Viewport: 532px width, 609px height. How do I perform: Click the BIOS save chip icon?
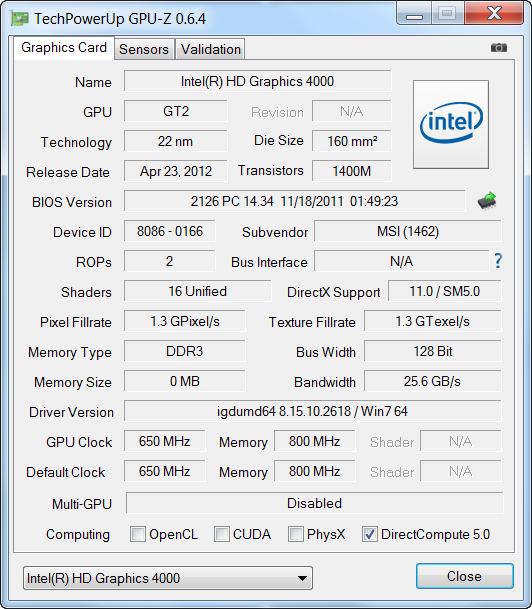point(487,200)
